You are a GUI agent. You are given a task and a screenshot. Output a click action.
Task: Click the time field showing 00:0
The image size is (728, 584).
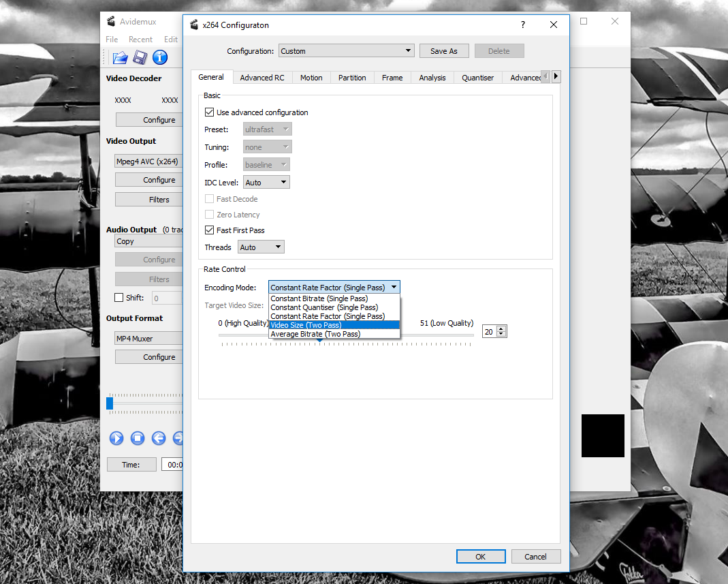click(x=173, y=465)
